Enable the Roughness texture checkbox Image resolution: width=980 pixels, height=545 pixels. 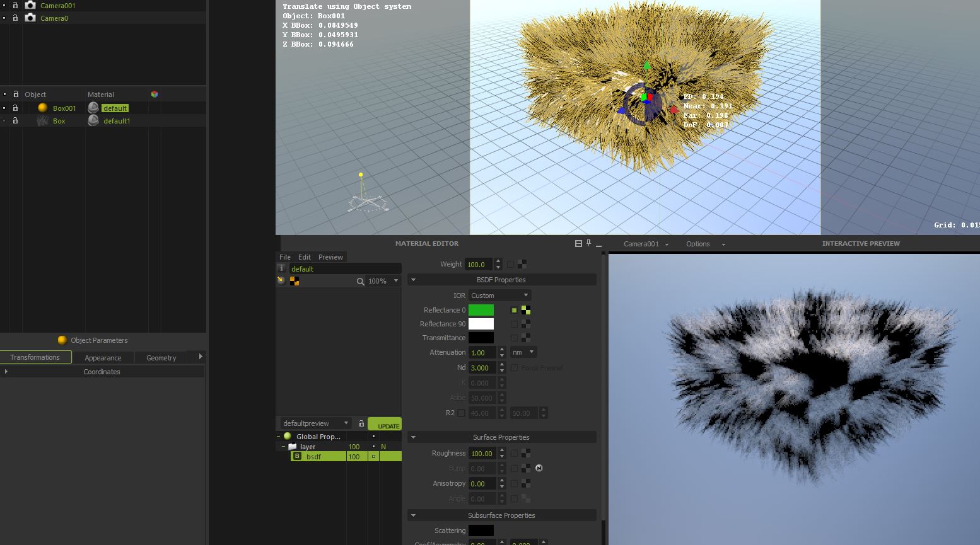point(514,453)
